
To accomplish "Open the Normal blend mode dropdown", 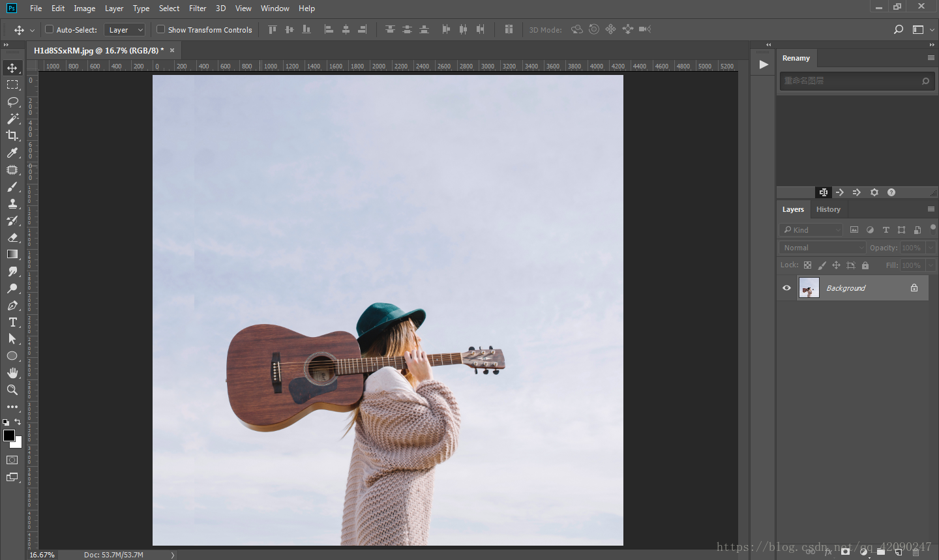I will [x=822, y=248].
